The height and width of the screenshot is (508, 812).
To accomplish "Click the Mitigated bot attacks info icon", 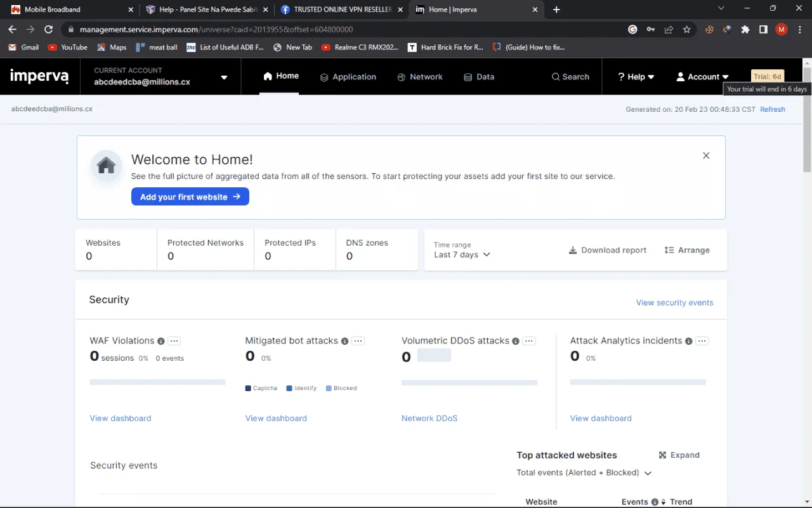I will click(x=344, y=341).
